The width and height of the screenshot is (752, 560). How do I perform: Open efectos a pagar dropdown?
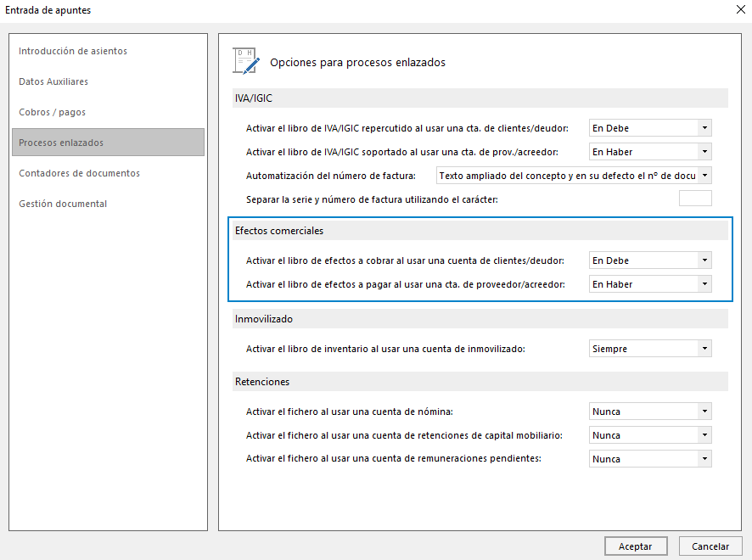650,284
